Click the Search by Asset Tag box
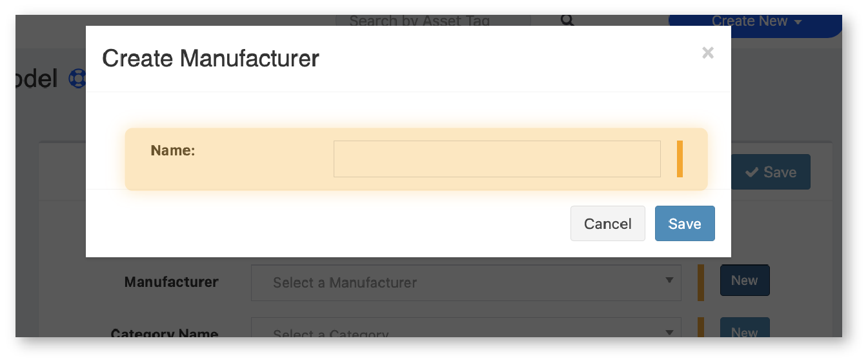Image resolution: width=868 pixels, height=363 pixels. click(432, 21)
